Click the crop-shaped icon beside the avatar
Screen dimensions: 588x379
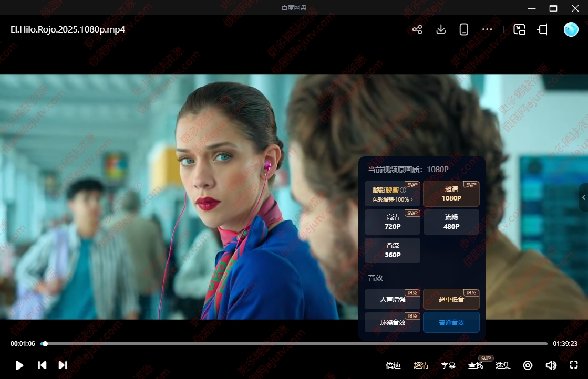coord(543,29)
